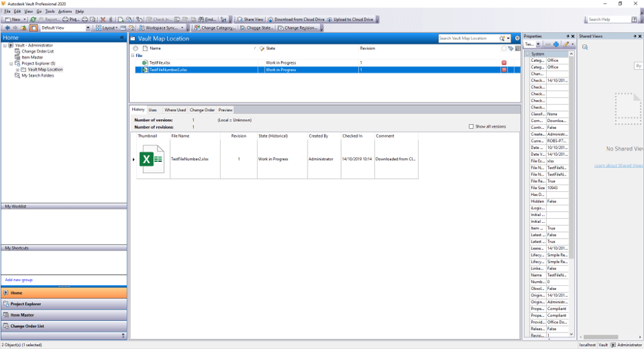Click the Home navigation button
The height and width of the screenshot is (349, 644).
64,293
